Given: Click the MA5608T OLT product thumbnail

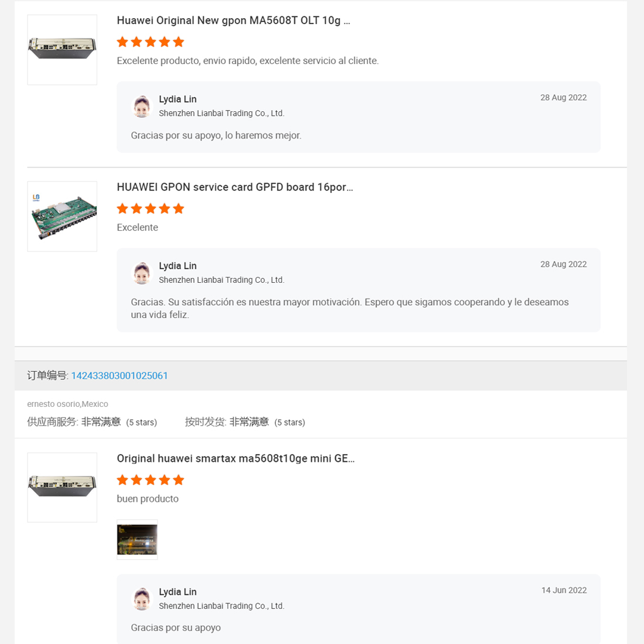Looking at the screenshot, I should (62, 50).
